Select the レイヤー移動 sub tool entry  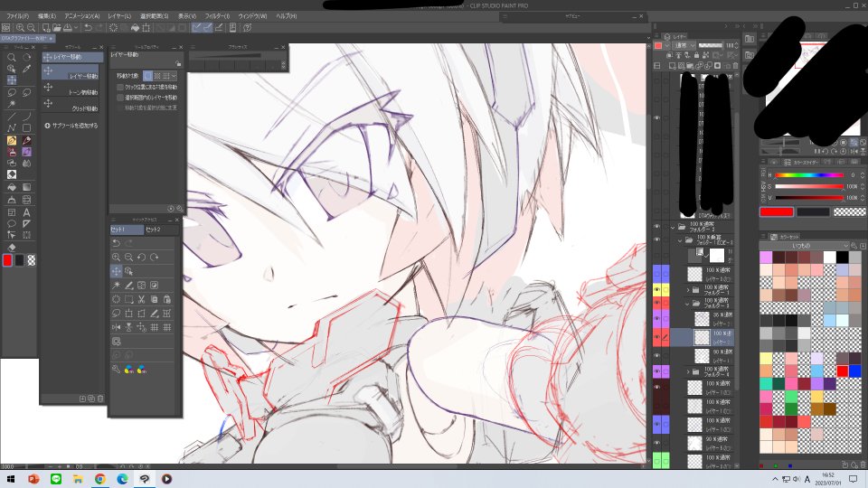(x=72, y=73)
